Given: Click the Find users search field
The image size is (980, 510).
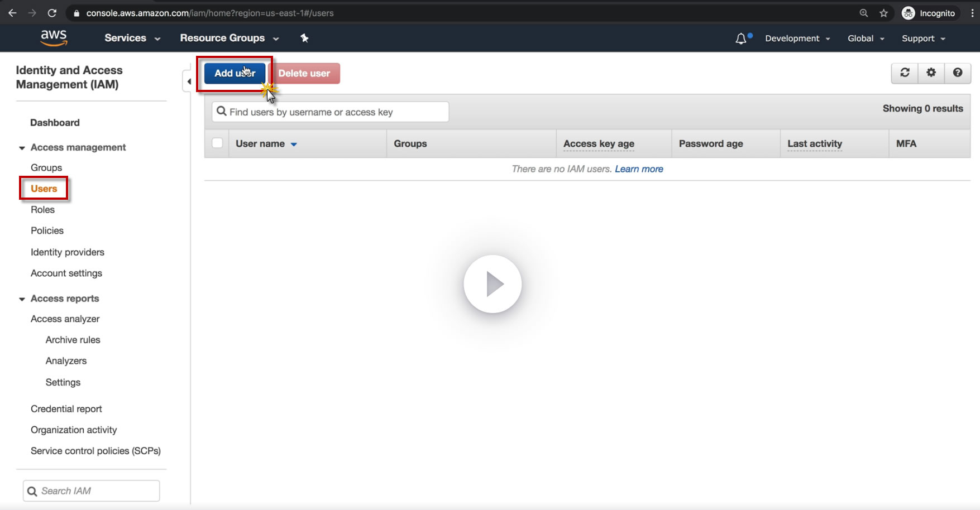Looking at the screenshot, I should (331, 112).
